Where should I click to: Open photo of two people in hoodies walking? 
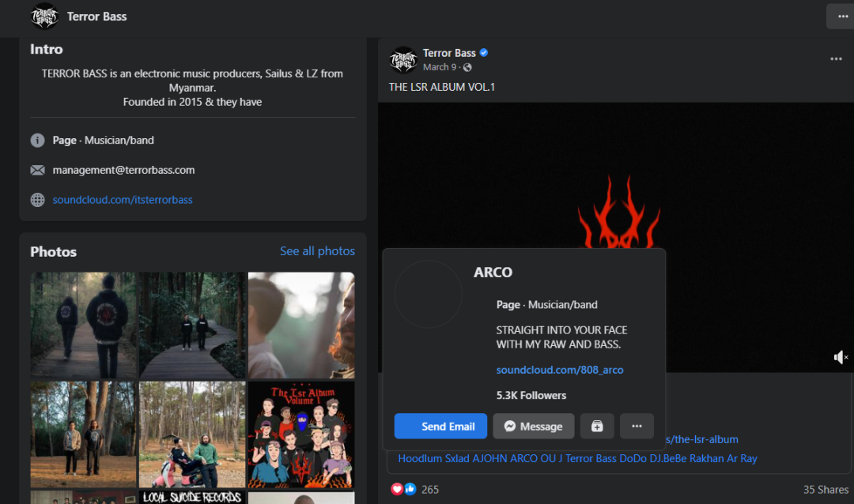83,325
